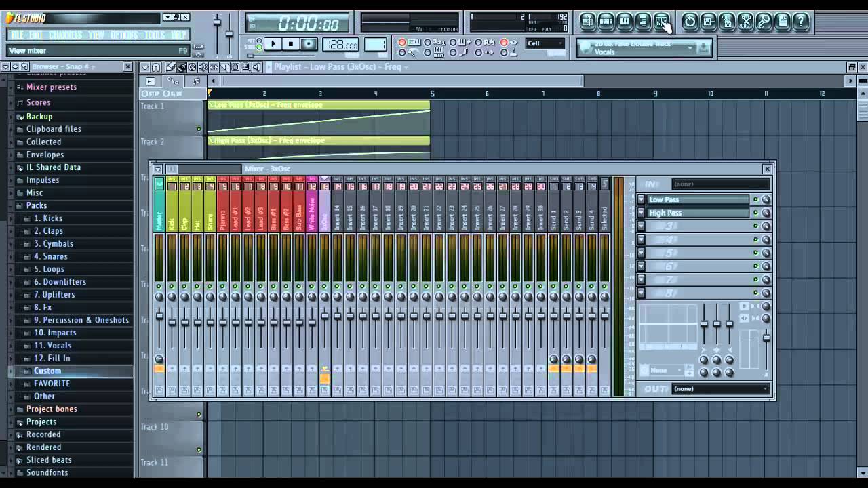Open the Custom folder in browser
868x488 pixels.
click(x=47, y=371)
